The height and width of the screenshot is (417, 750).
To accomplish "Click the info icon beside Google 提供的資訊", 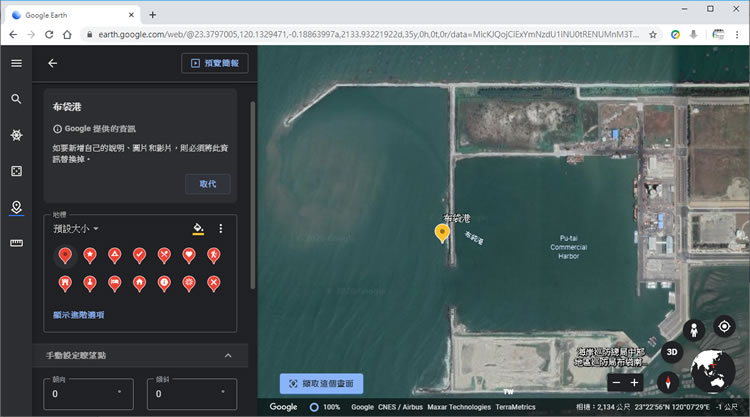I will point(57,129).
